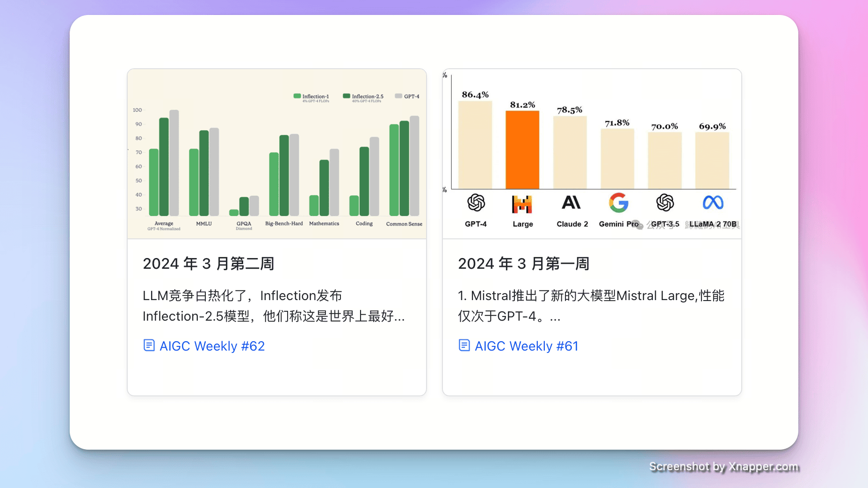Select the 2024 年 3 月第一周 card title
Image resolution: width=868 pixels, height=488 pixels.
coord(524,264)
